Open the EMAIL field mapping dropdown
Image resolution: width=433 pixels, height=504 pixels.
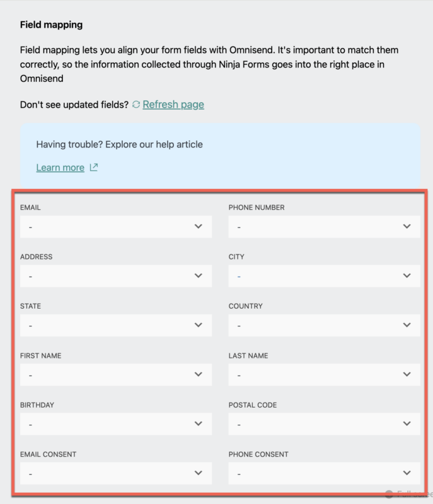pos(115,226)
